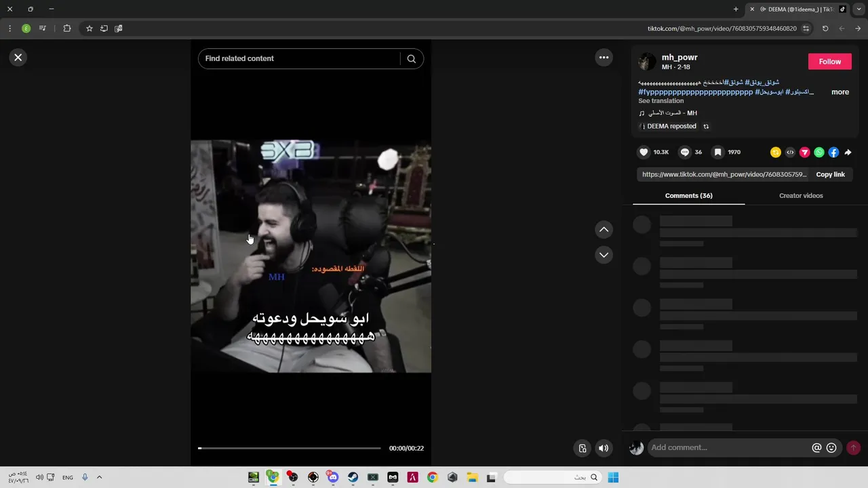Copy link of the video
Viewport: 868px width, 488px height.
tap(830, 175)
